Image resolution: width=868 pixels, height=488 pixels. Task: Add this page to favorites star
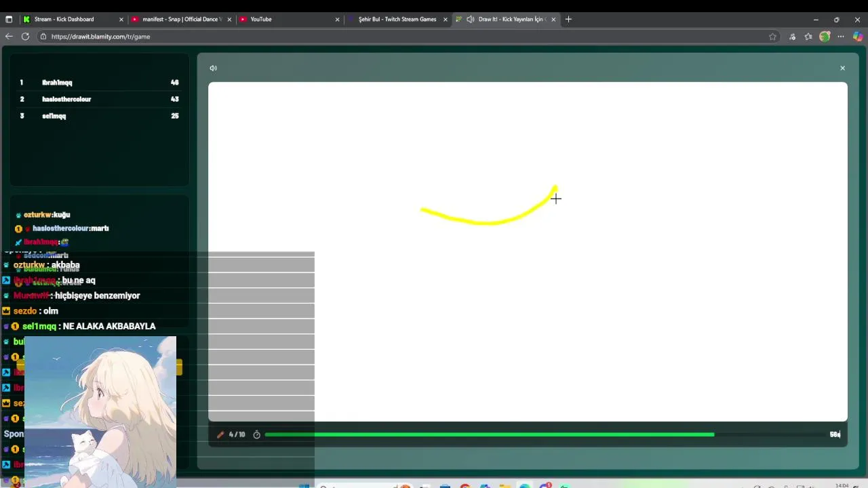(x=772, y=37)
